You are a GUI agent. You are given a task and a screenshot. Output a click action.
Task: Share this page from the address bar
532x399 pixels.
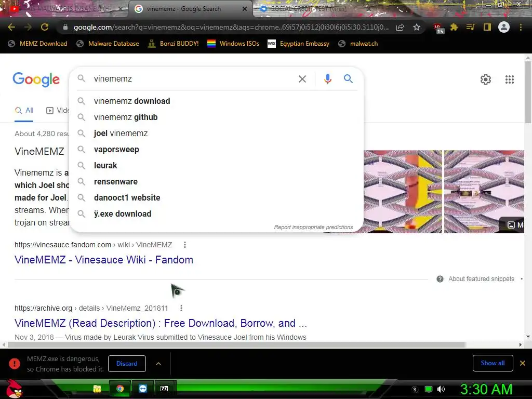[x=400, y=27]
